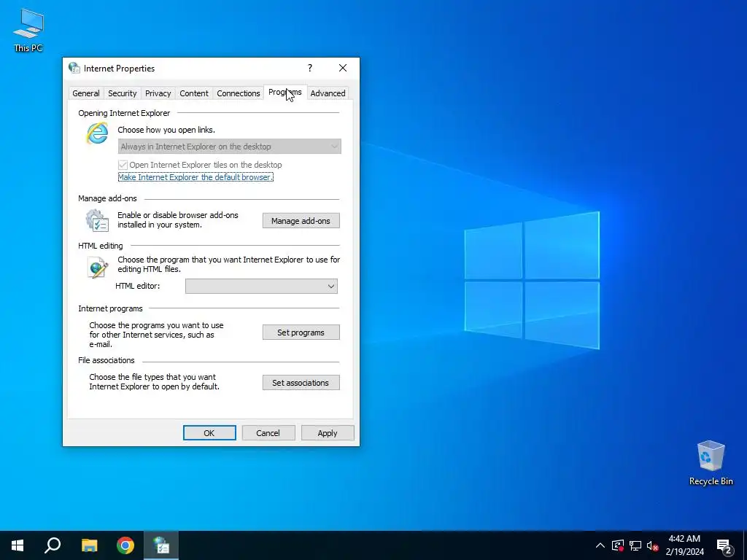Click the muted volume tray icon
This screenshot has width=747, height=560.
653,545
